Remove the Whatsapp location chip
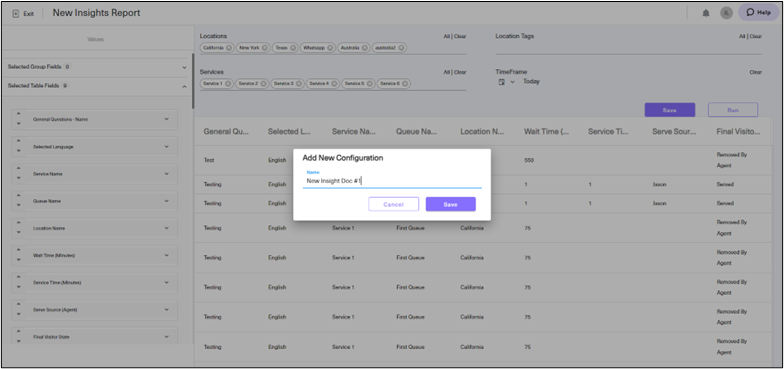Screen dimensions: 784x369 330,48
